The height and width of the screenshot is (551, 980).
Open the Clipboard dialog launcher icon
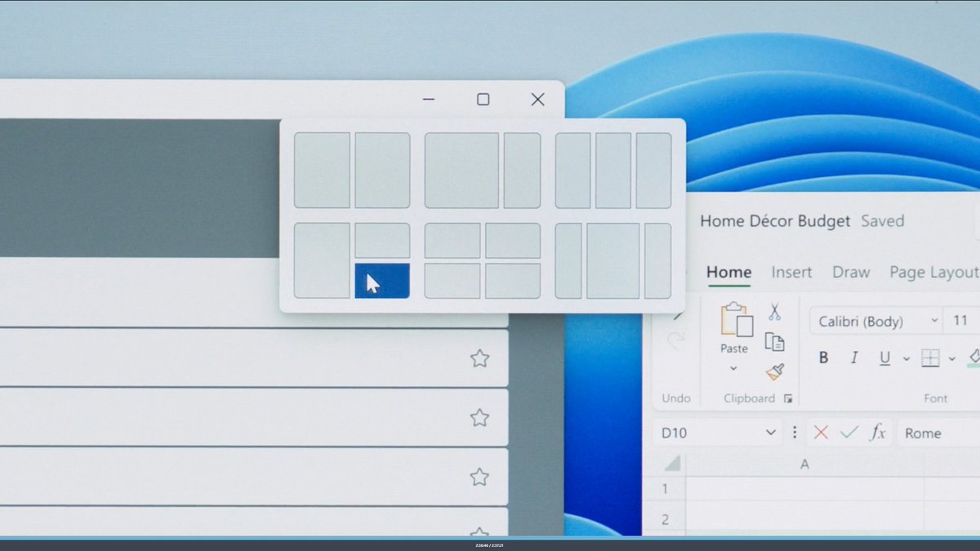[x=788, y=398]
